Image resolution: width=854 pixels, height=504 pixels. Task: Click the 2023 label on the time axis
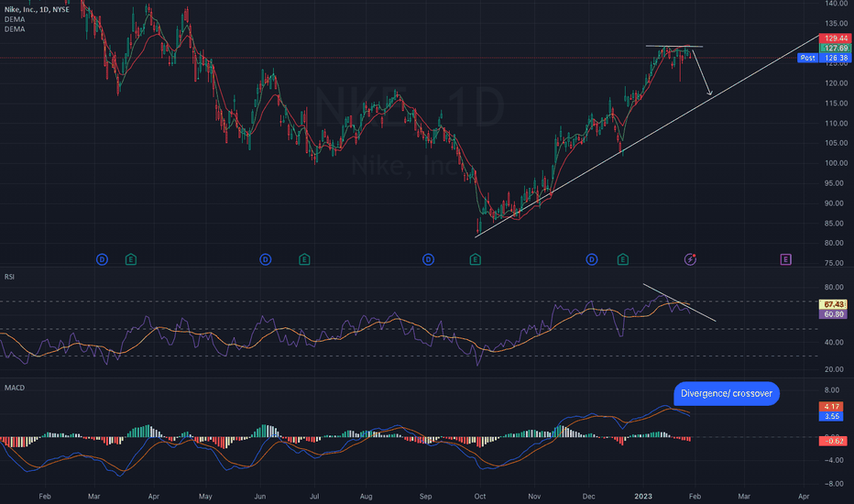click(x=643, y=496)
